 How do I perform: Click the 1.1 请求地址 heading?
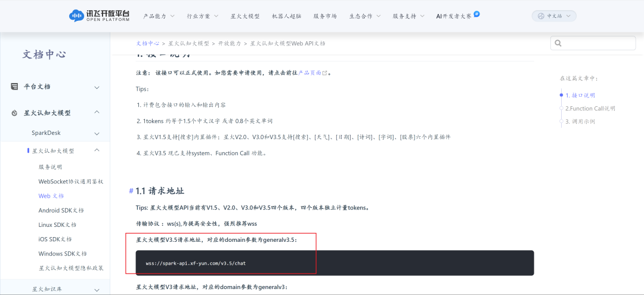point(160,191)
